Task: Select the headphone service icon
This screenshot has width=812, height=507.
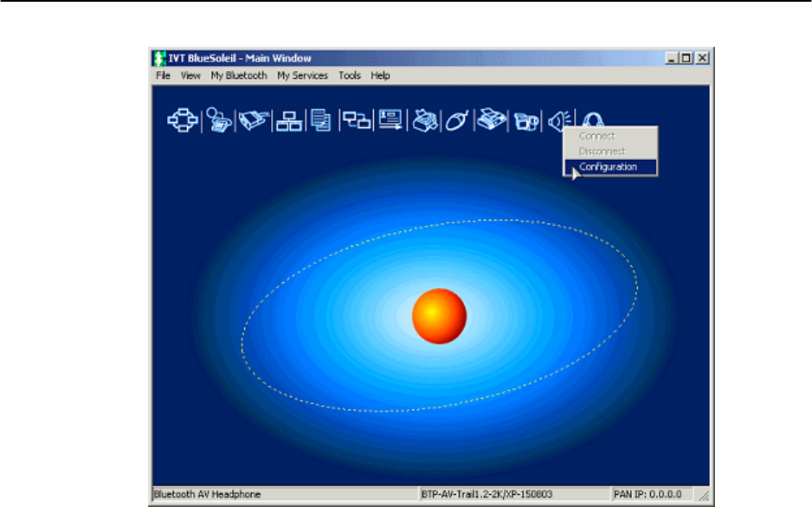Action: (x=593, y=119)
